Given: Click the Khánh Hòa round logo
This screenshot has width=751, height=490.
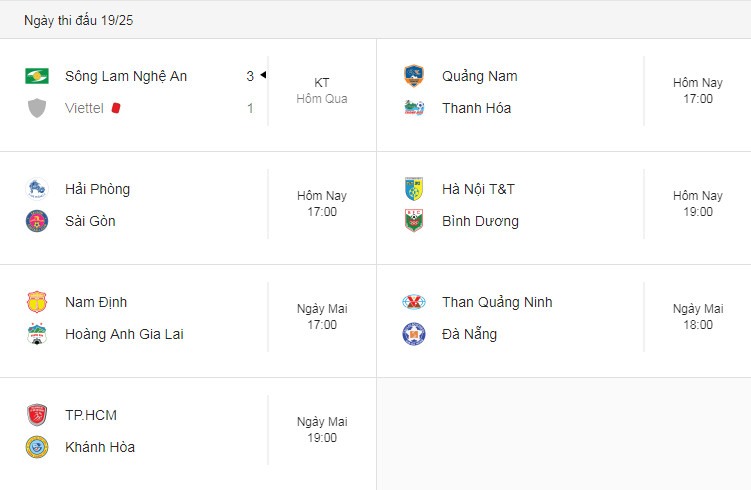Looking at the screenshot, I should pos(37,447).
